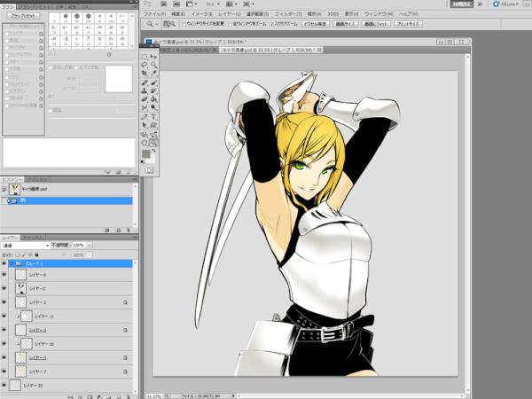
Task: Open the ファイル menu
Action: (x=154, y=14)
